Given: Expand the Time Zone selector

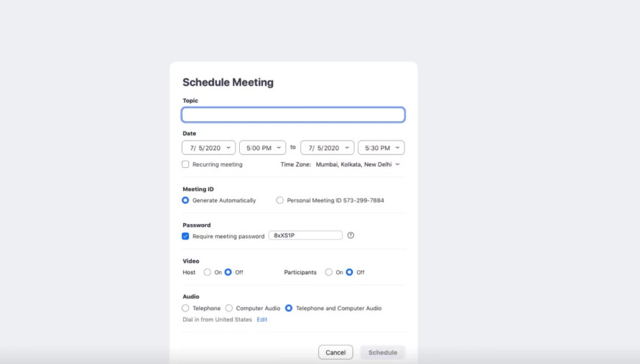Looking at the screenshot, I should click(358, 164).
